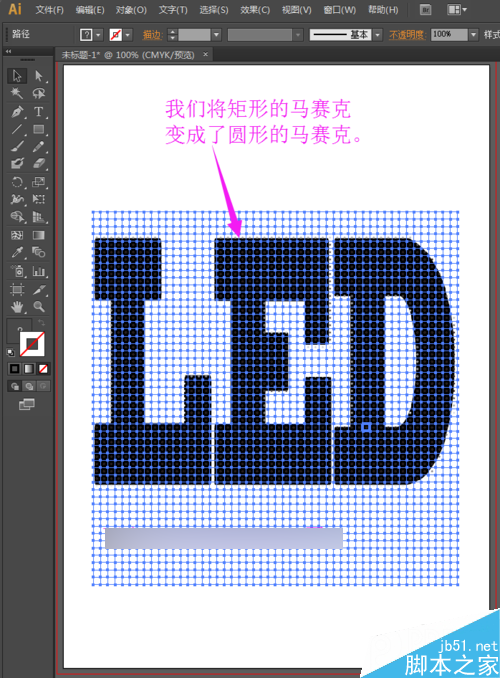
Task: Open the fill color dropdown in control bar
Action: 99,35
